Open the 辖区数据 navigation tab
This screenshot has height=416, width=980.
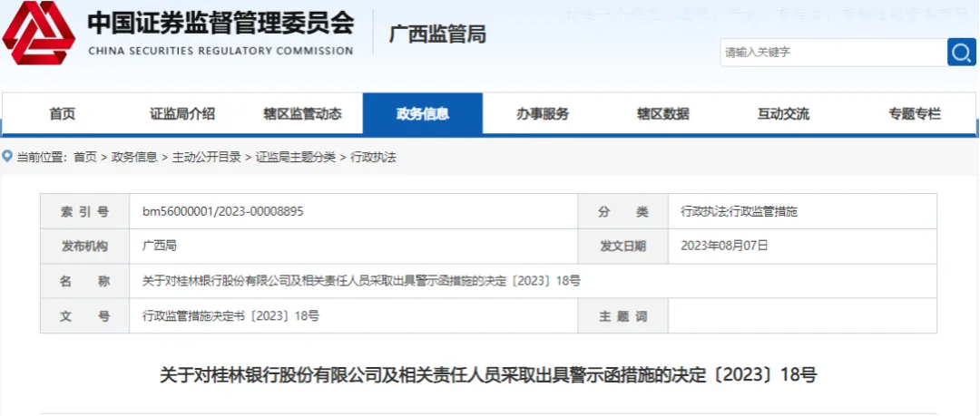pos(663,113)
